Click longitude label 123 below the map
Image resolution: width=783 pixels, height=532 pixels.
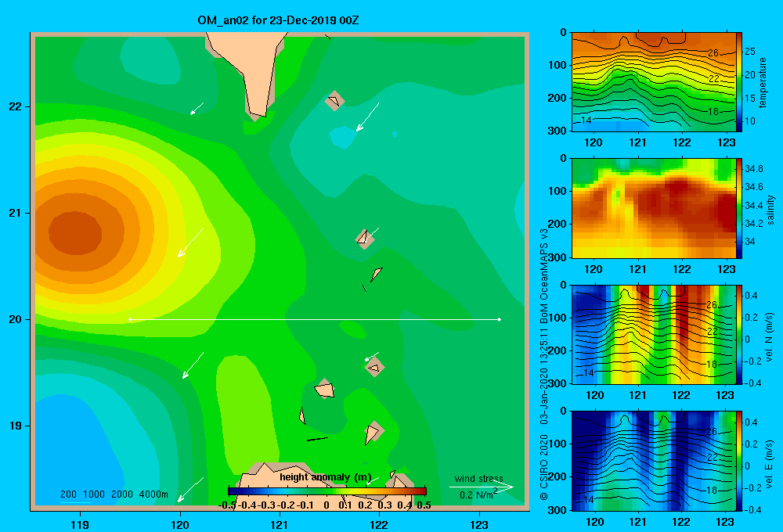479,525
